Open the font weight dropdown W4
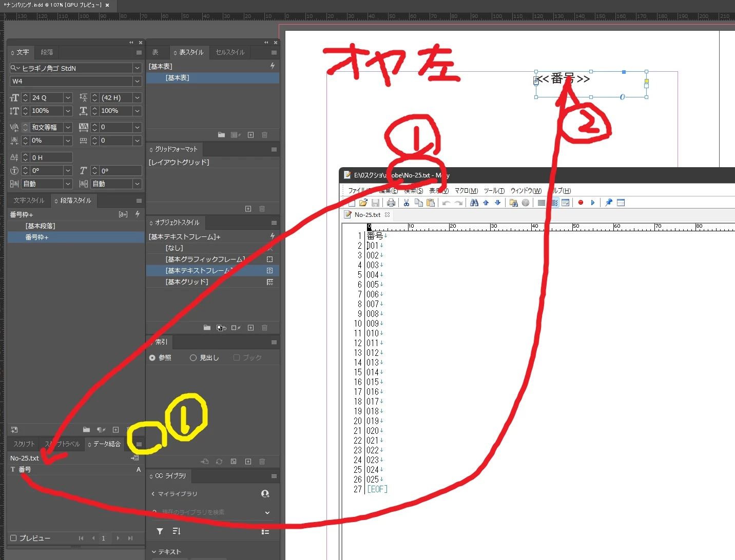Viewport: 735px width, 560px height. 137,81
